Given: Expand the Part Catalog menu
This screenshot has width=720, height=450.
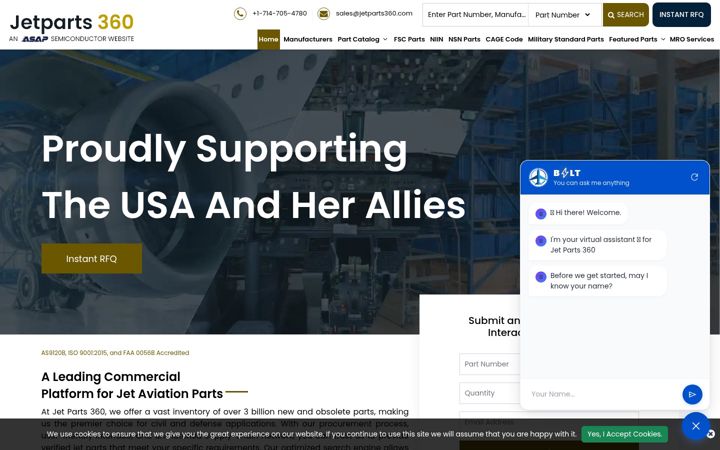Looking at the screenshot, I should pyautogui.click(x=362, y=39).
